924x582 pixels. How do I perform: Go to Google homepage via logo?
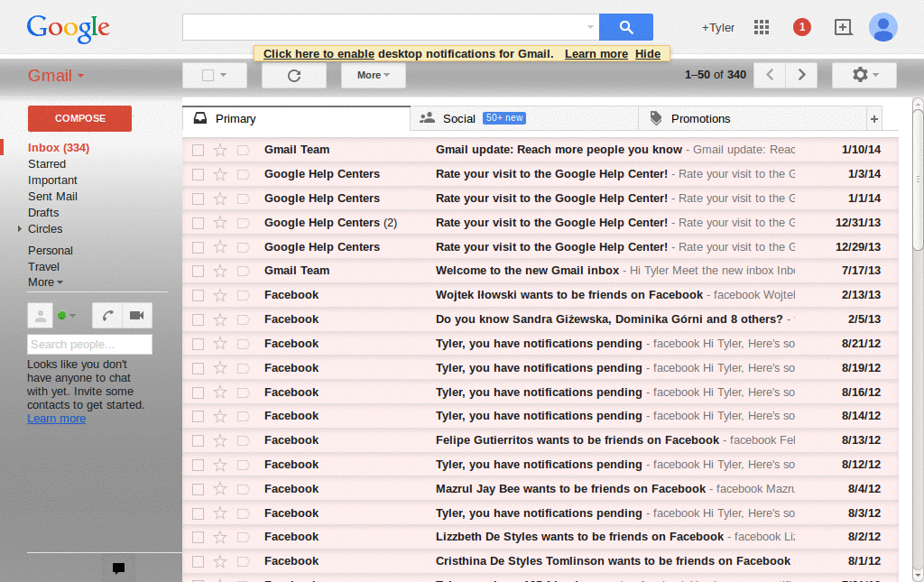click(x=68, y=28)
